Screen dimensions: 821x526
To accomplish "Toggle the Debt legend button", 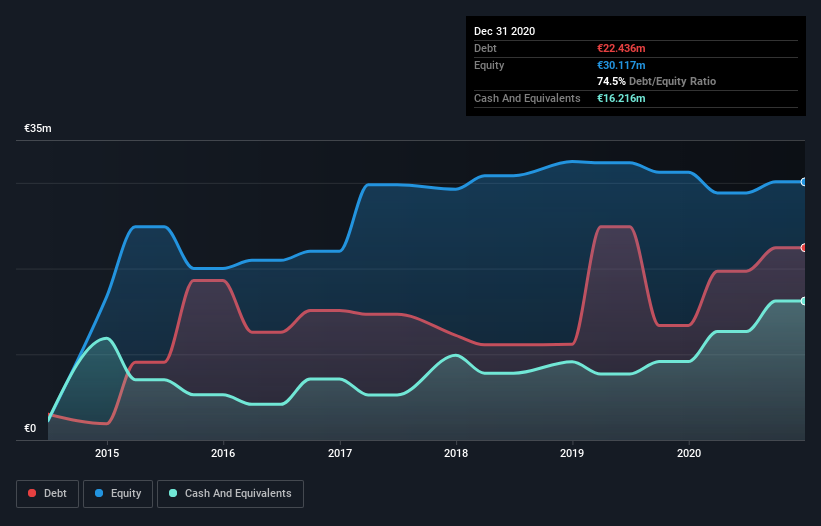I will point(48,494).
